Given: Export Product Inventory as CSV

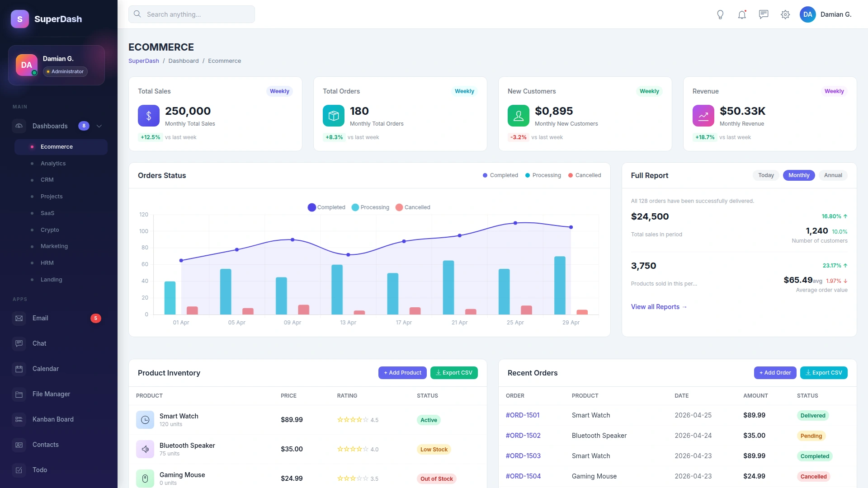Looking at the screenshot, I should pyautogui.click(x=454, y=373).
